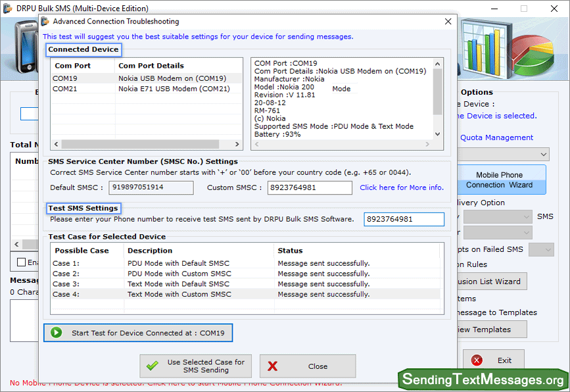Viewport: 570px width, 392px height.
Task: Select Case 1 PDU Mode with Default SMSC
Action: click(245, 263)
